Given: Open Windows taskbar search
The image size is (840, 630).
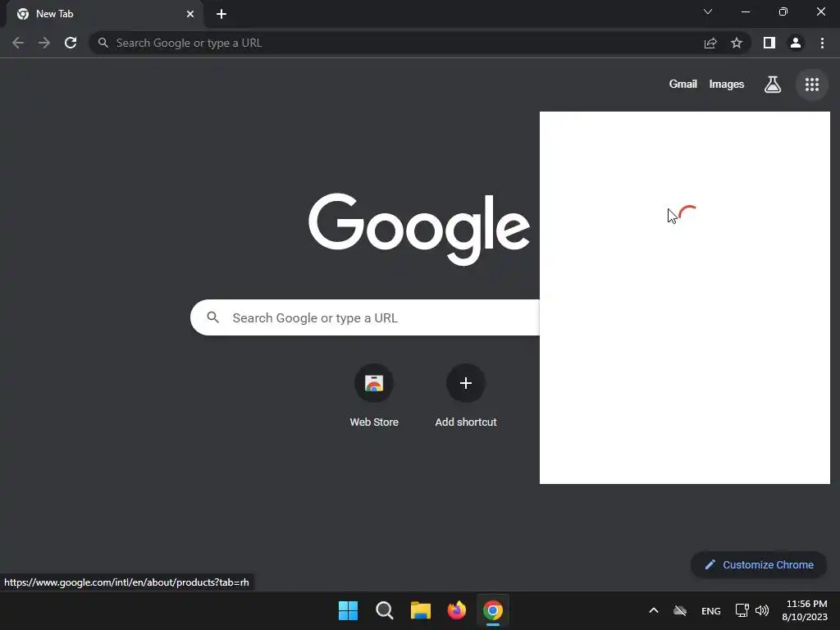Looking at the screenshot, I should 384,610.
